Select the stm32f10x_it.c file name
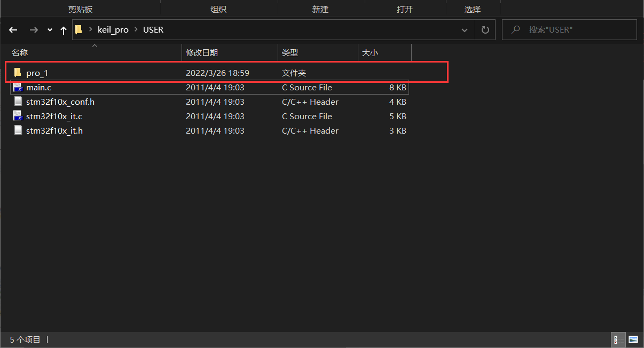Viewport: 644px width, 348px height. pyautogui.click(x=54, y=116)
